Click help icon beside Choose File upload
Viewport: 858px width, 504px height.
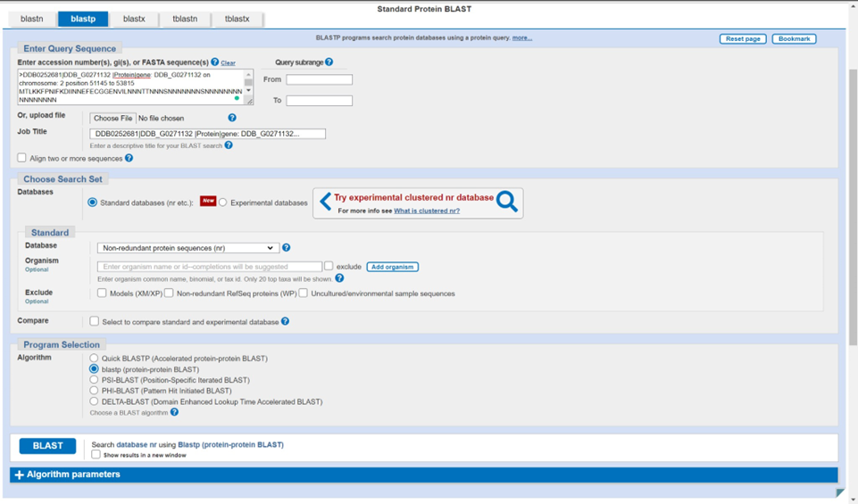[x=232, y=118]
